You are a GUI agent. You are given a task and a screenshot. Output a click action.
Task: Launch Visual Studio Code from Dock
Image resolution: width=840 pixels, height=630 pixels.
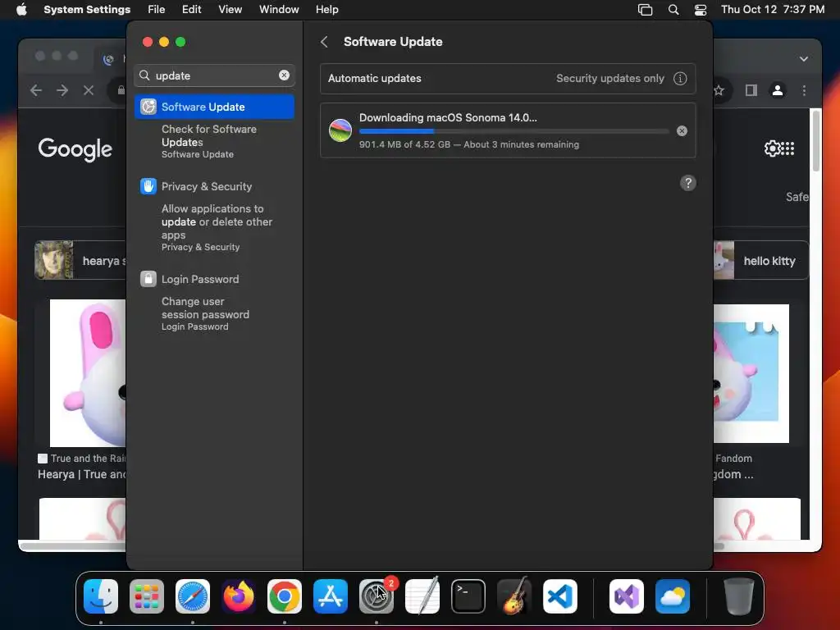click(x=559, y=596)
